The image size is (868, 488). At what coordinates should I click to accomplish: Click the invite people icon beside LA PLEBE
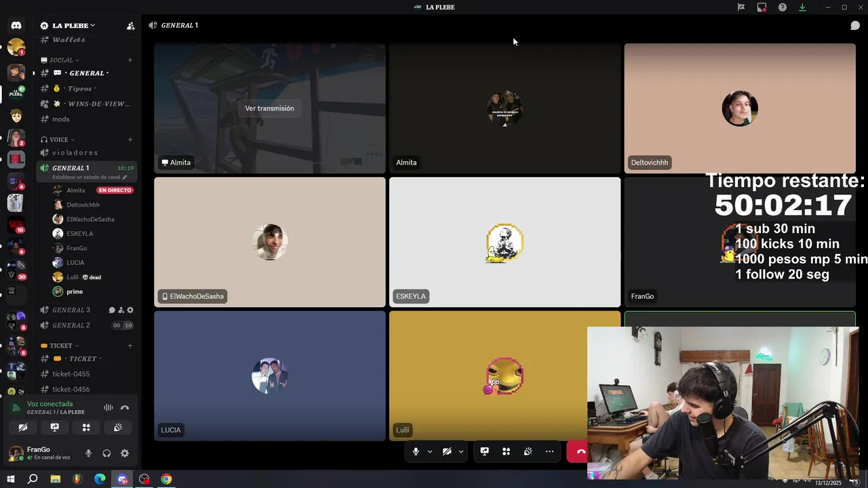tap(130, 26)
